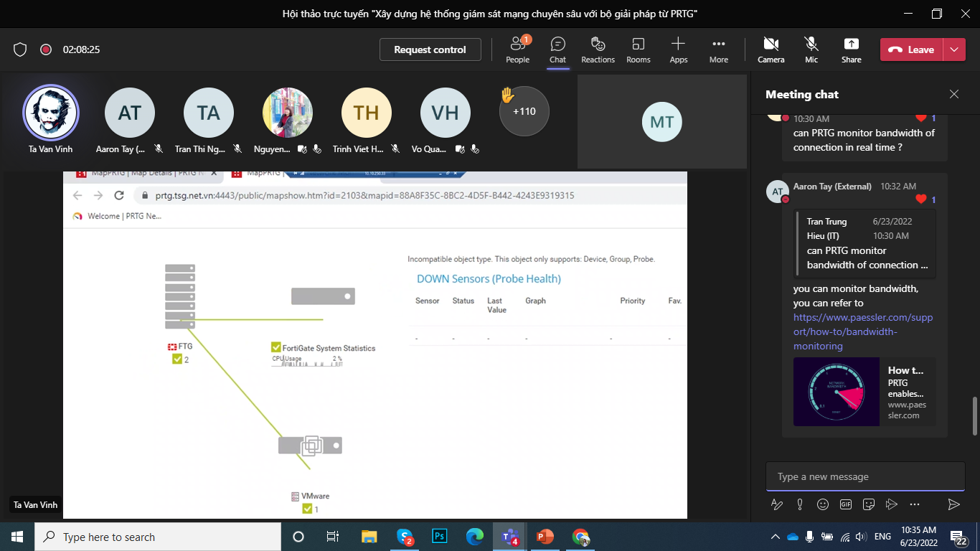The image size is (980, 551).
Task: Leave the meeting
Action: pos(913,50)
